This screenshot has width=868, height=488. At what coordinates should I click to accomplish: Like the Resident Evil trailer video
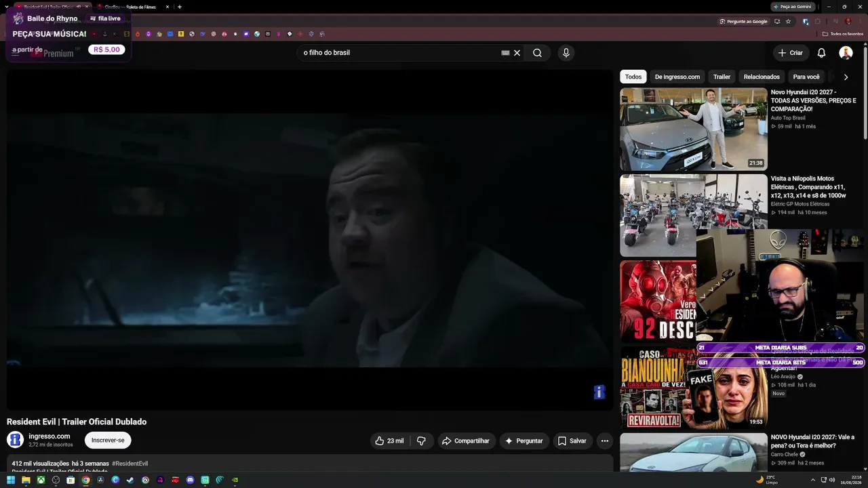[x=389, y=441]
